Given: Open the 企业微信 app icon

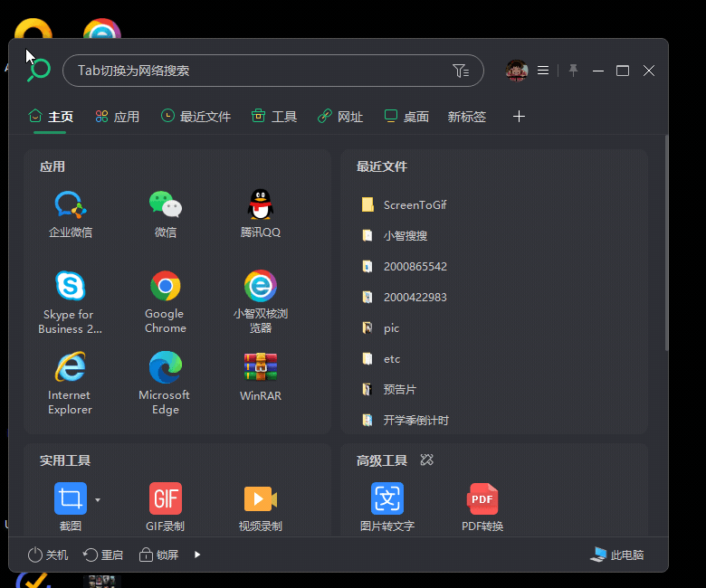Looking at the screenshot, I should coord(71,205).
